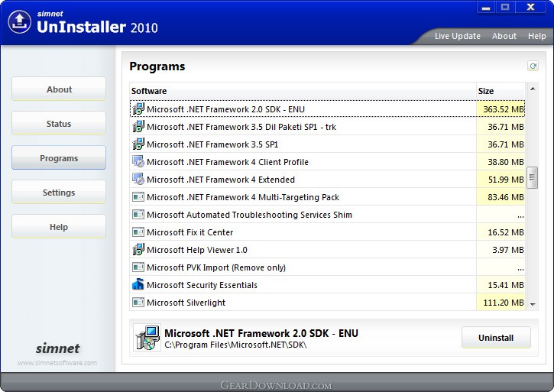Select Microsoft .NET Framework 4 Extended
Viewport: 554px width, 392px height.
click(327, 180)
